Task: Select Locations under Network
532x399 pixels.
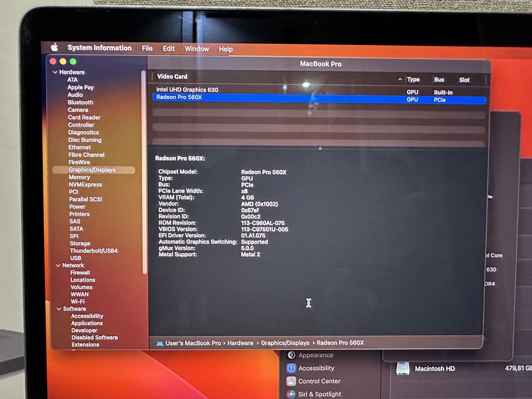Action: pyautogui.click(x=83, y=280)
